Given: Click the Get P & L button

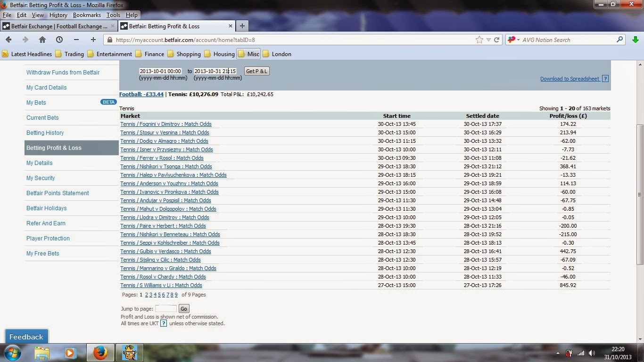Looking at the screenshot, I should [x=256, y=71].
